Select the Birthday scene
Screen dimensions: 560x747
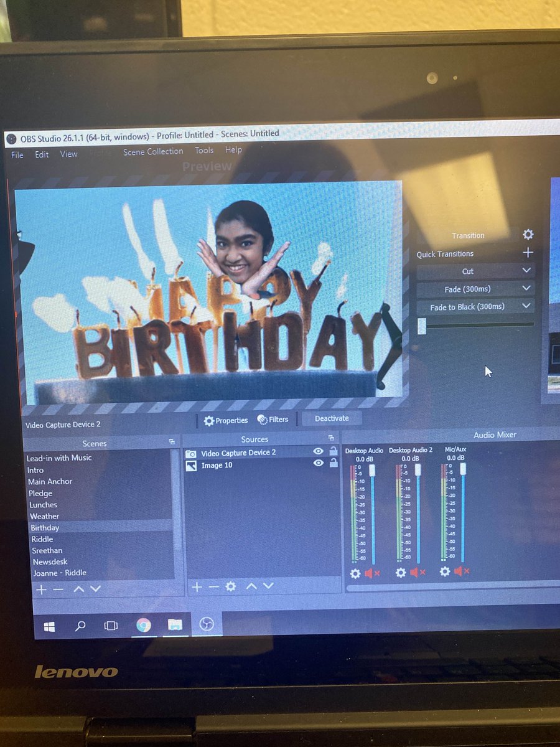click(x=101, y=527)
